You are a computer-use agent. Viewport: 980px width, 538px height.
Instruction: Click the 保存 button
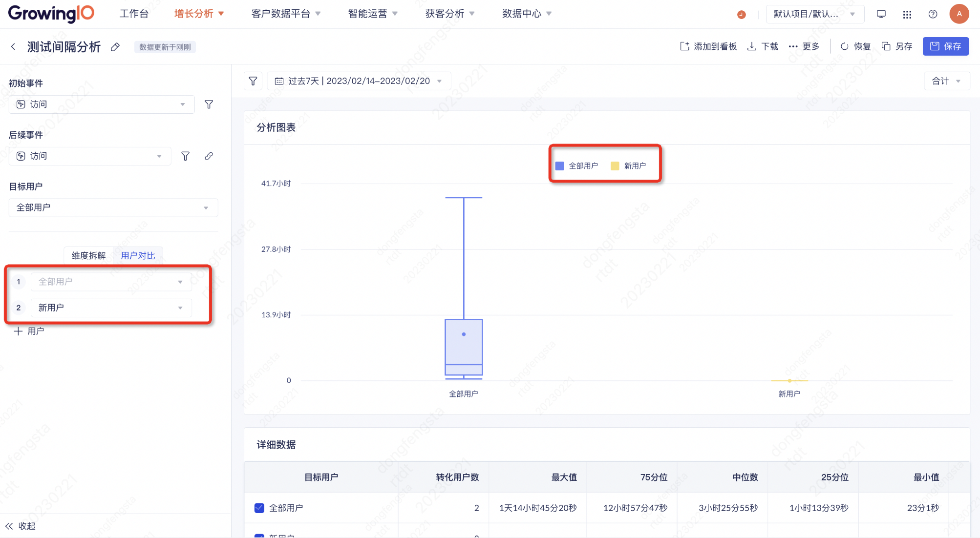tap(946, 46)
